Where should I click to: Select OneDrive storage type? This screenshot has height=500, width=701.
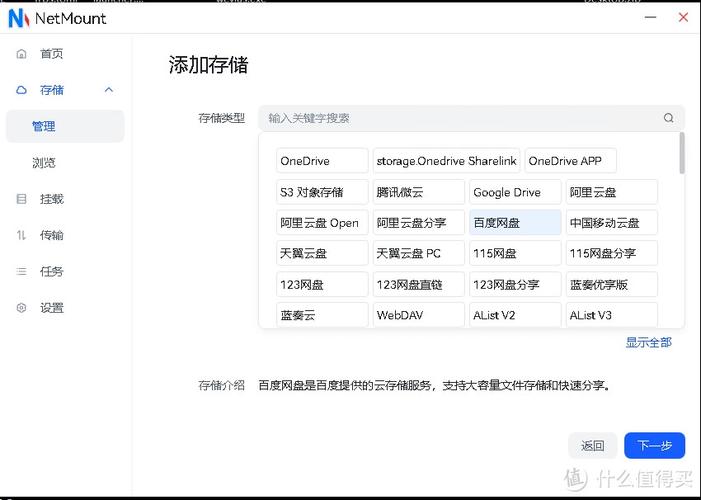click(x=322, y=161)
